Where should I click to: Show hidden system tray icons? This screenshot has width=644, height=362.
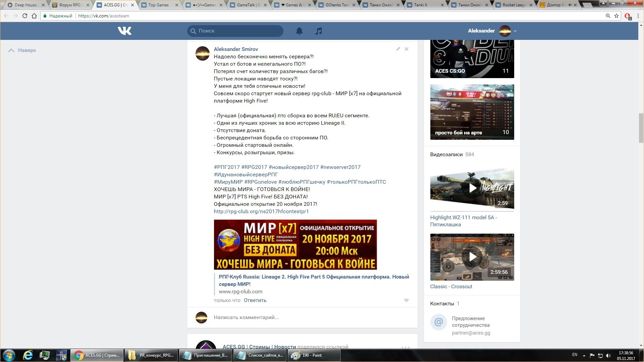tap(584, 355)
